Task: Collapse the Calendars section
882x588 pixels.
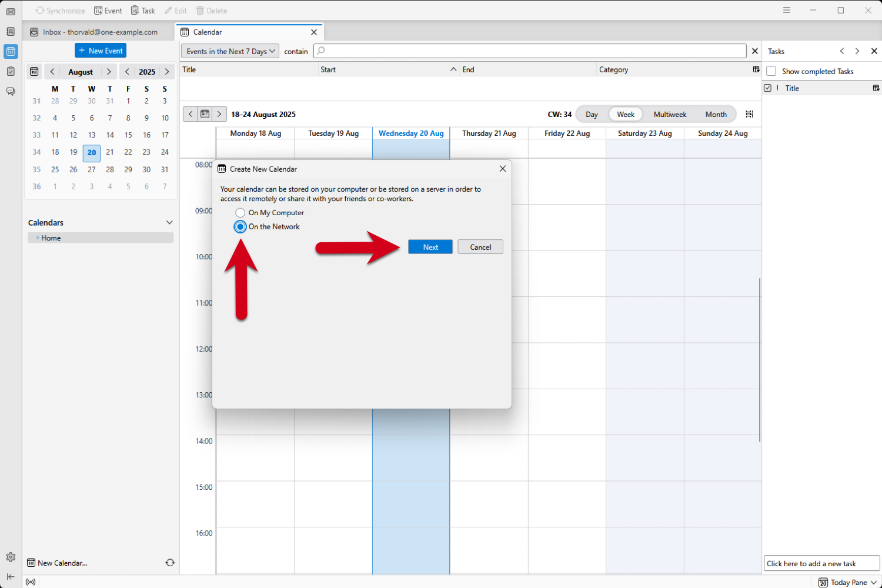Action: click(x=169, y=222)
